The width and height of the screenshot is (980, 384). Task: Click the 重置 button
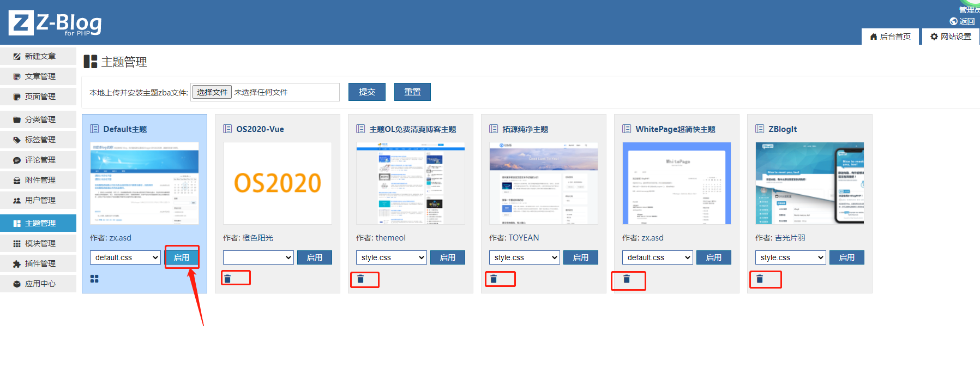pos(412,92)
